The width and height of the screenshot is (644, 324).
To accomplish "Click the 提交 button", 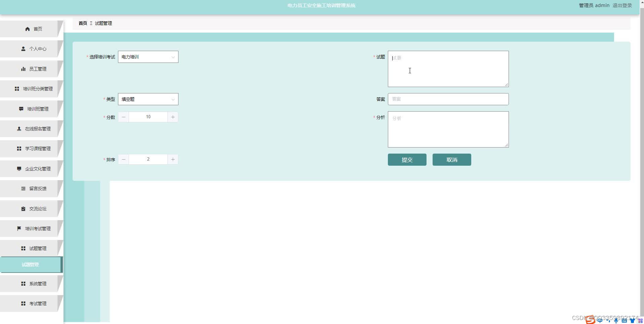I will 407,160.
